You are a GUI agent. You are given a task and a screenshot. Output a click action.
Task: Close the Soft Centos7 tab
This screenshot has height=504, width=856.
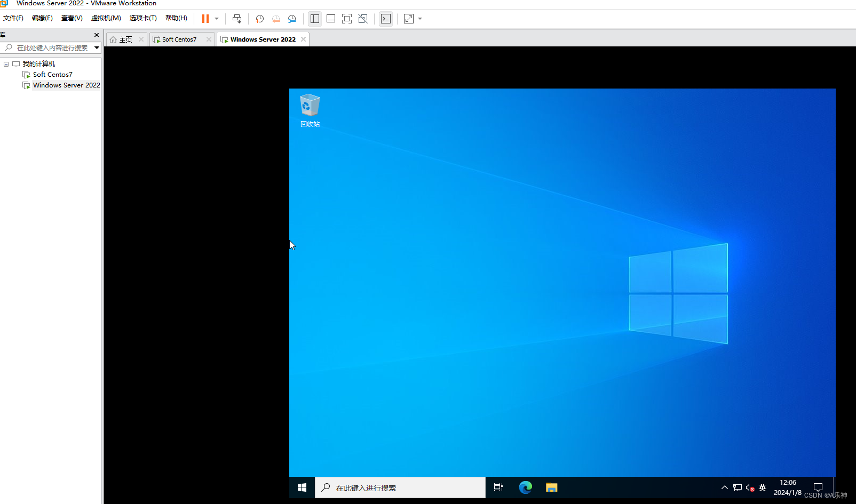[209, 39]
